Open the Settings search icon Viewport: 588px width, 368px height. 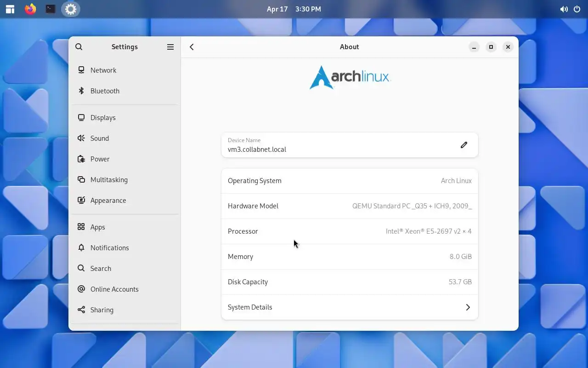[79, 47]
